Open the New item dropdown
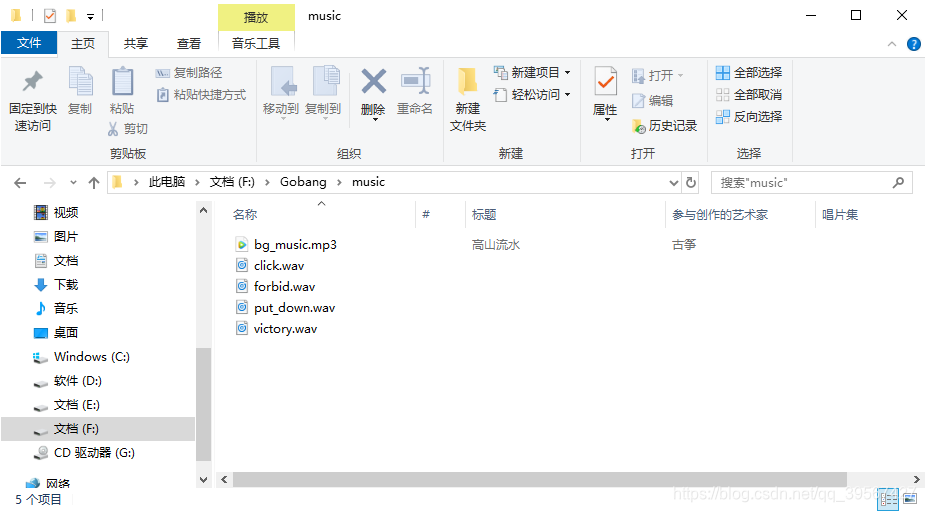Screen dimensions: 926x512 click(x=532, y=73)
